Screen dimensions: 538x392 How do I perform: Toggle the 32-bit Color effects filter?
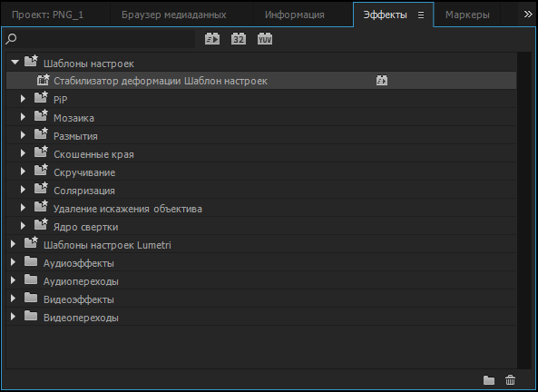[x=239, y=39]
